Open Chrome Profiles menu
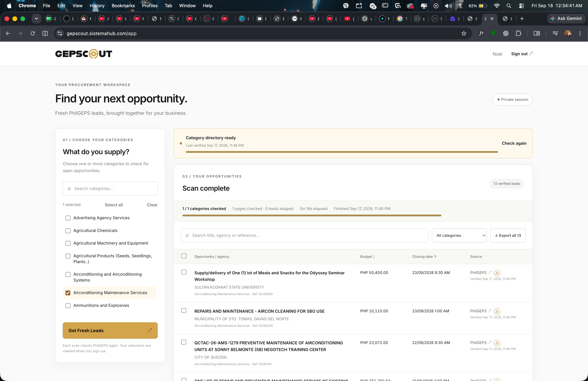Viewport: 588px width, 381px height. (149, 6)
